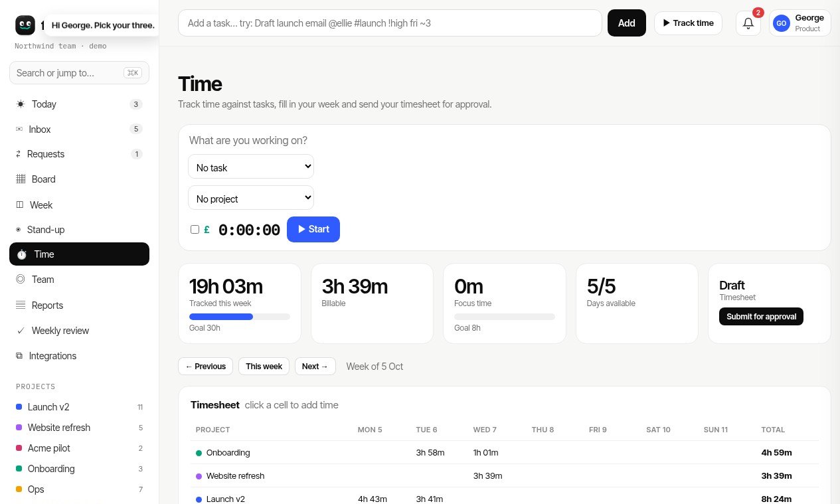The height and width of the screenshot is (504, 840).
Task: Click the Acme pilot pink project dot
Action: (19, 448)
